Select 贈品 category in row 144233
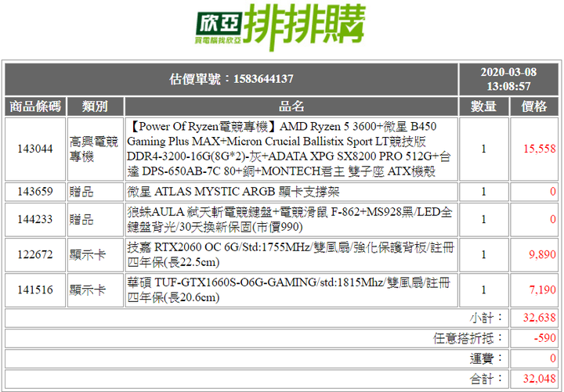Viewport: 564px width, 392px height. pyautogui.click(x=81, y=219)
